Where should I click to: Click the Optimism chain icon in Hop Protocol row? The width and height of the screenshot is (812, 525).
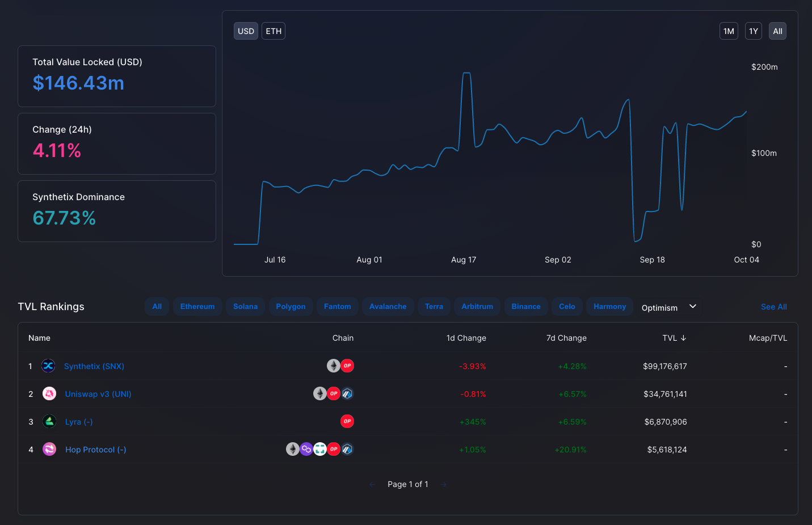coord(334,449)
